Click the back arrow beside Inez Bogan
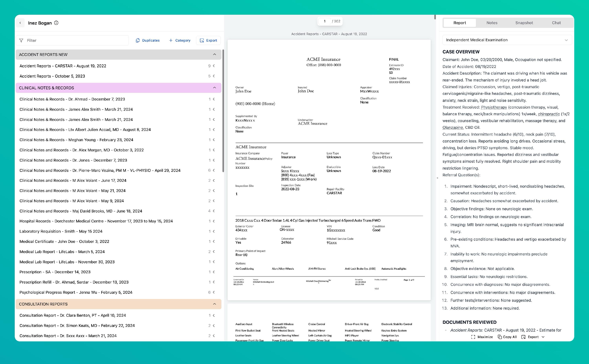The width and height of the screenshot is (589, 364). 20,23
